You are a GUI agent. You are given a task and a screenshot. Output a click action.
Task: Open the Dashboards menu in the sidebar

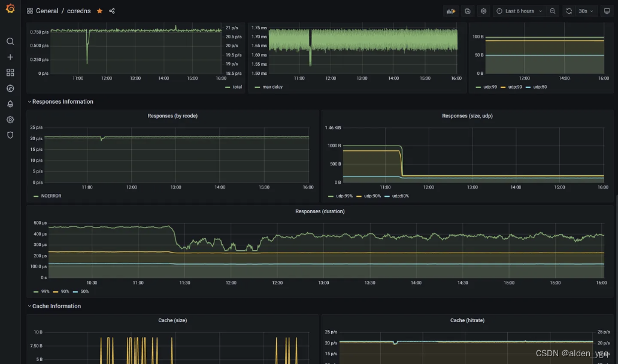10,72
